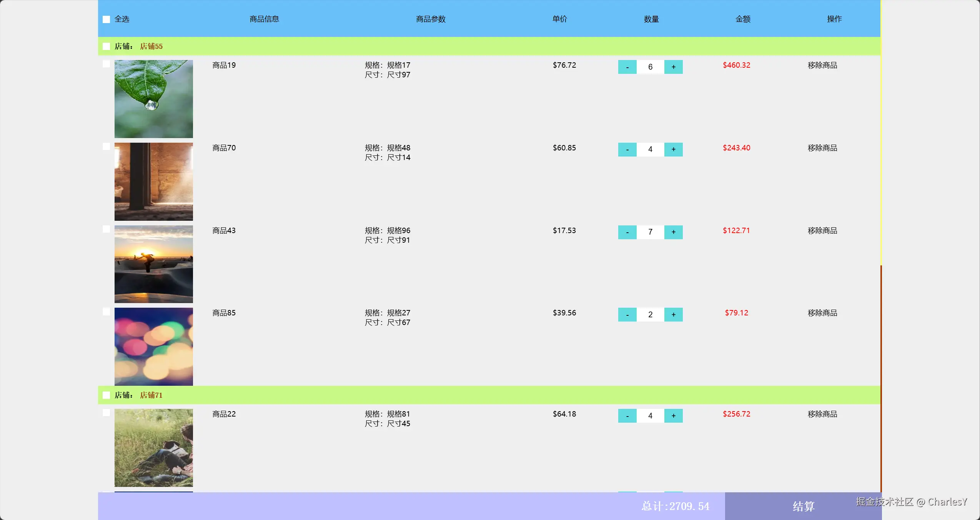The height and width of the screenshot is (520, 980).
Task: Decrease quantity of 商品70
Action: click(627, 149)
